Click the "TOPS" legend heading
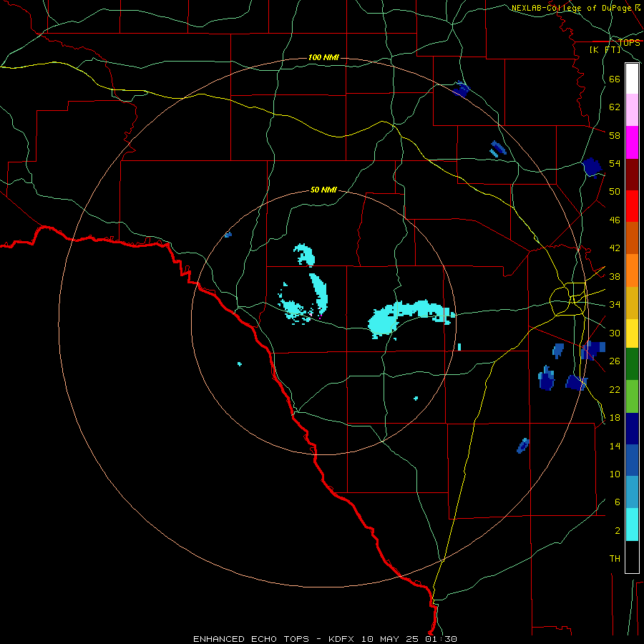The image size is (644, 644). coord(629,43)
